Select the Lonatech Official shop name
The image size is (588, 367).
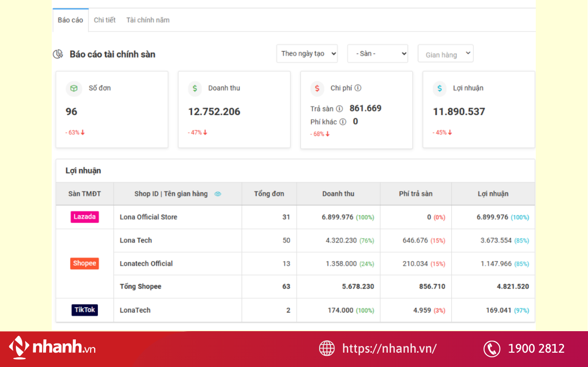pos(146,264)
